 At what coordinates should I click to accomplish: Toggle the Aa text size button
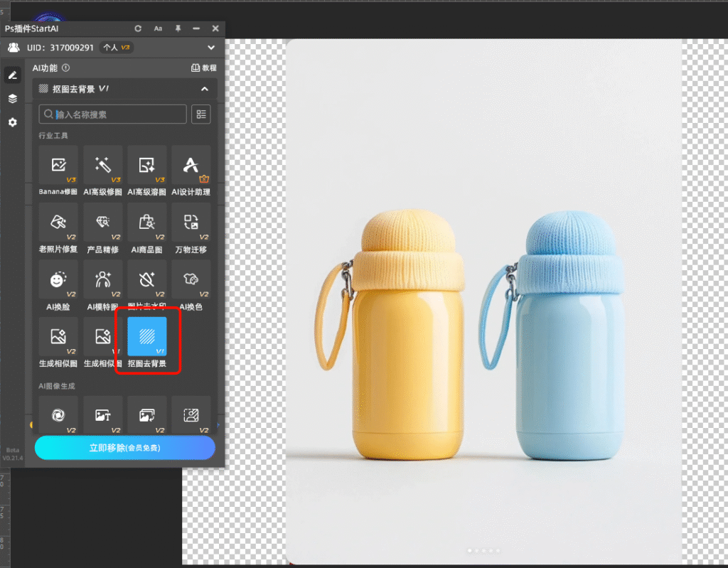coord(158,28)
